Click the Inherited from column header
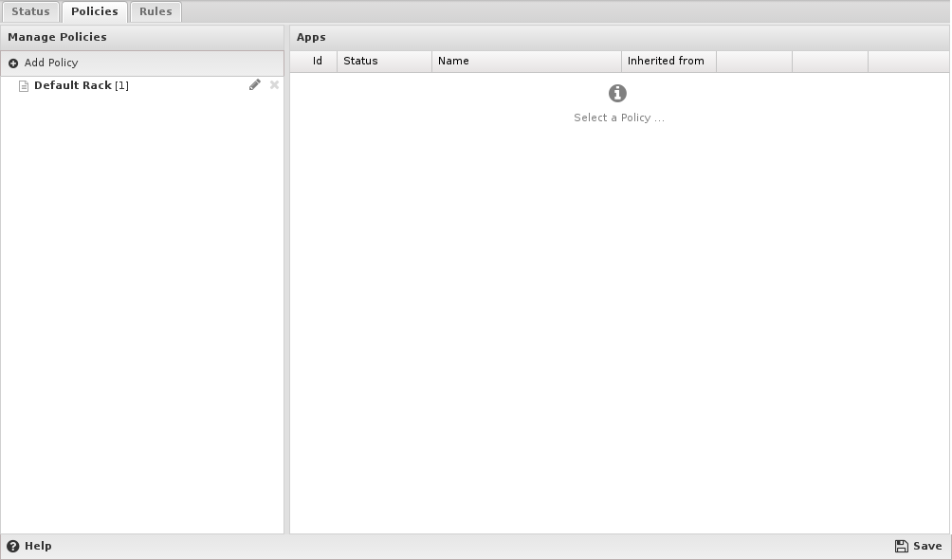The image size is (952, 560). click(x=666, y=62)
